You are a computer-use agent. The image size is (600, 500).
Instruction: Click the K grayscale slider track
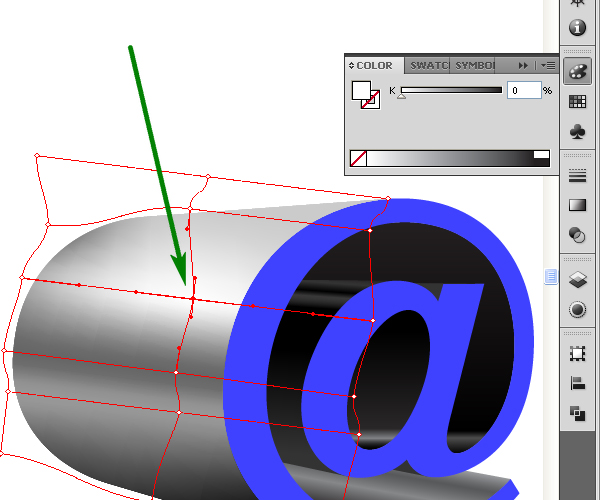[x=451, y=90]
